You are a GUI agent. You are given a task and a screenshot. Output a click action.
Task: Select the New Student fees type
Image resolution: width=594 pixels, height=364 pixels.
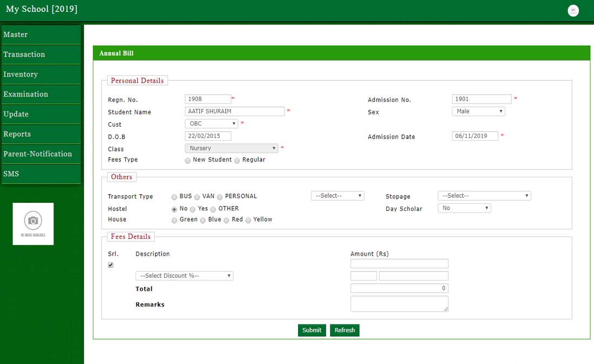pyautogui.click(x=188, y=161)
